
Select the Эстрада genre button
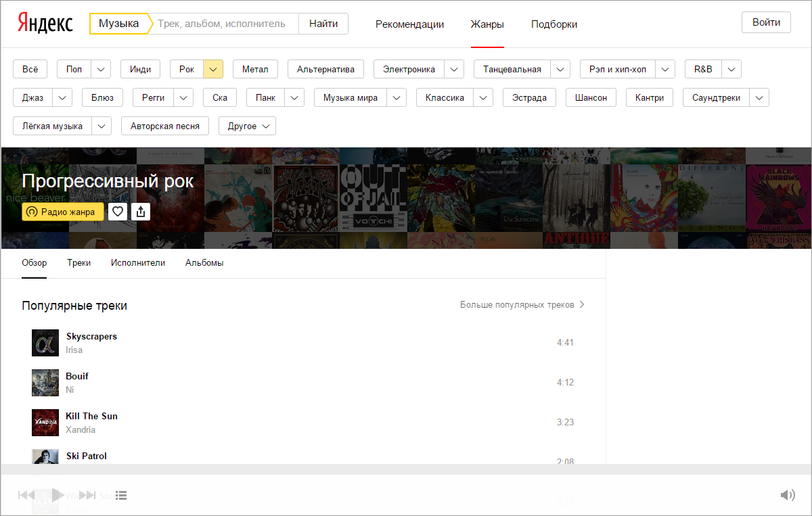point(529,97)
